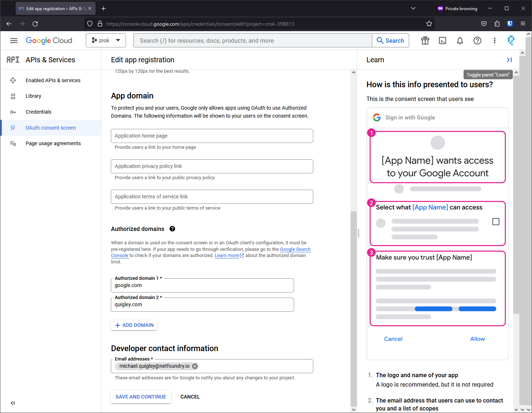The width and height of the screenshot is (532, 413).
Task: Click the Add Domain button
Action: click(x=134, y=325)
